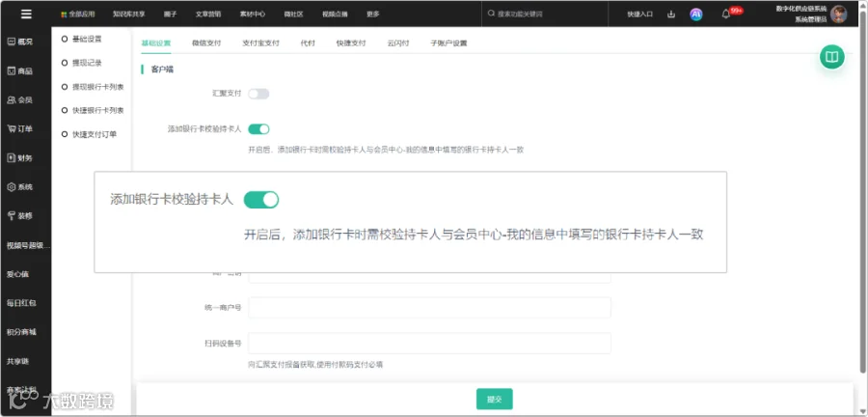
Task: Focus the 统一商户号 input field
Action: click(x=429, y=308)
